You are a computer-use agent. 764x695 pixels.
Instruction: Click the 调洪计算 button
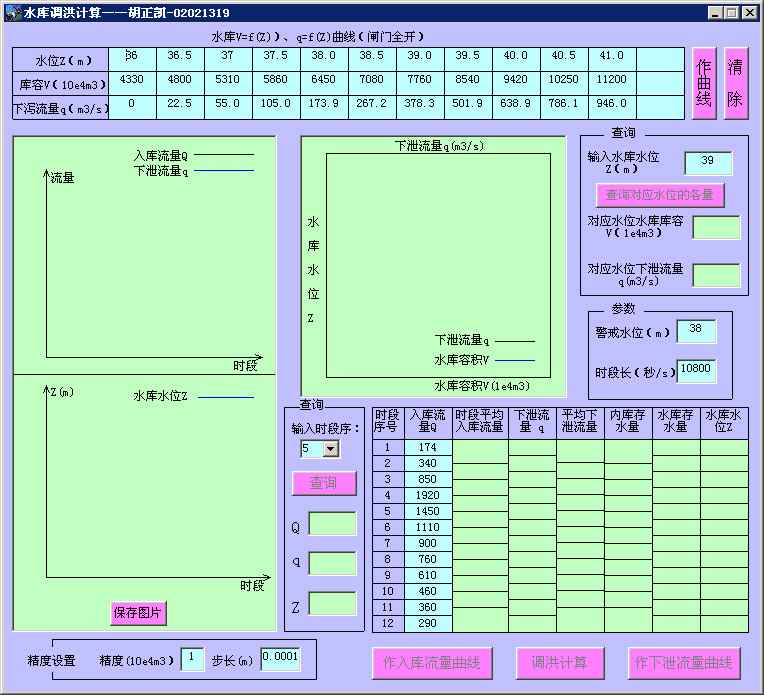click(560, 662)
